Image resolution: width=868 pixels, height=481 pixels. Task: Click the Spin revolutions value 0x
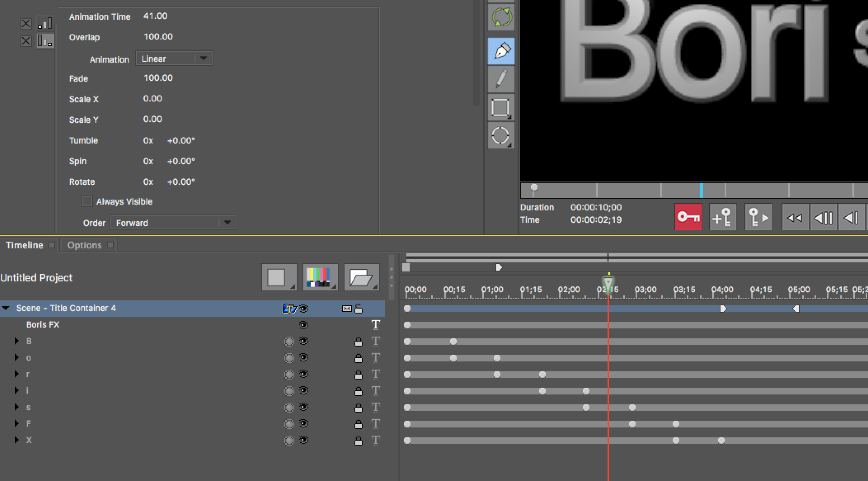click(x=148, y=161)
